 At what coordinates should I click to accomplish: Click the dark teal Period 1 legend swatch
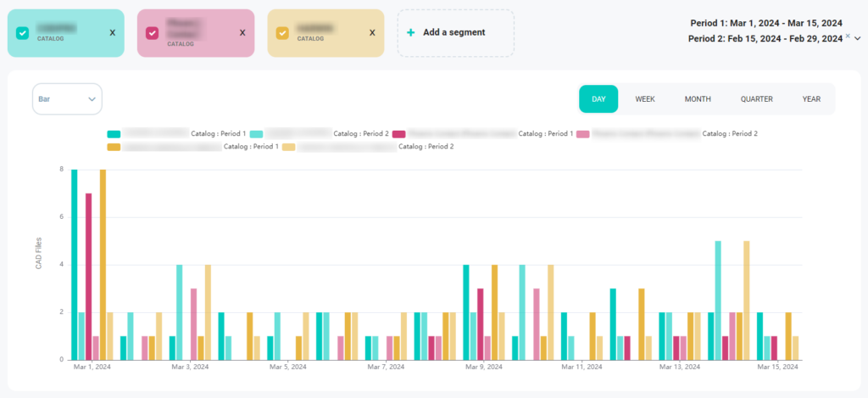[114, 134]
